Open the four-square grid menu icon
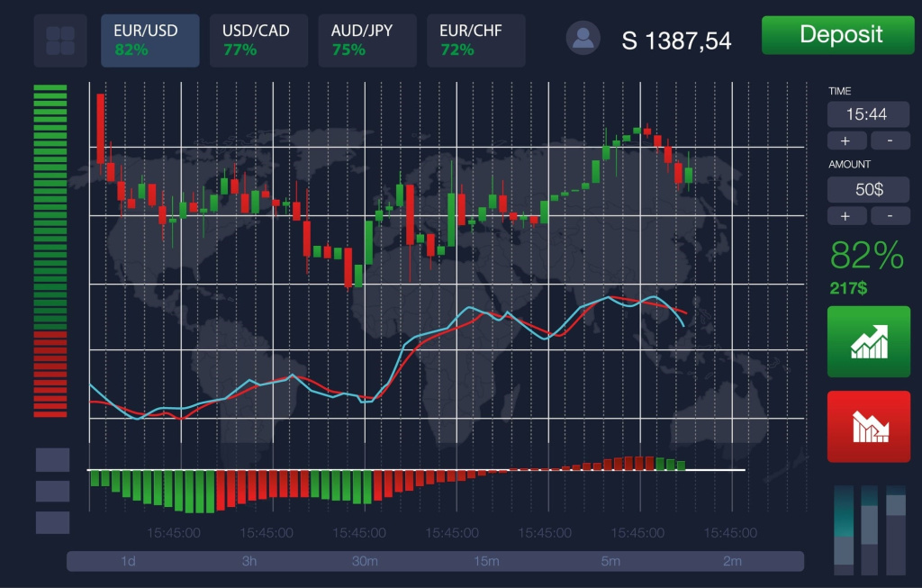This screenshot has height=588, width=922. [60, 41]
